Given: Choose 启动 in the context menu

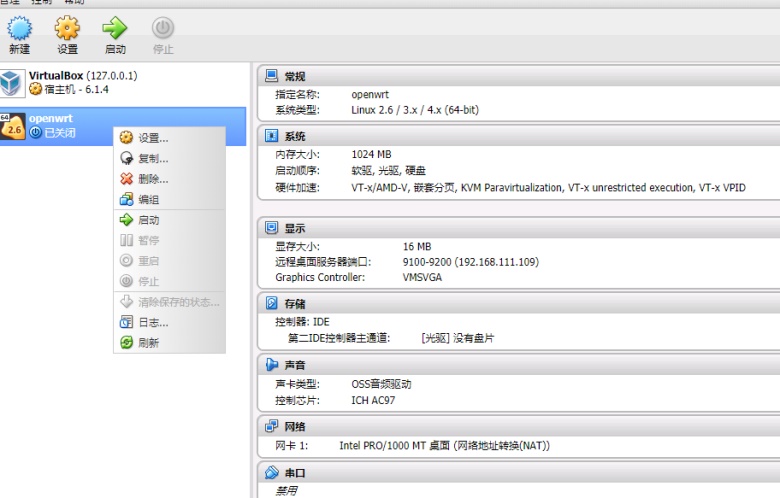Looking at the screenshot, I should click(169, 220).
